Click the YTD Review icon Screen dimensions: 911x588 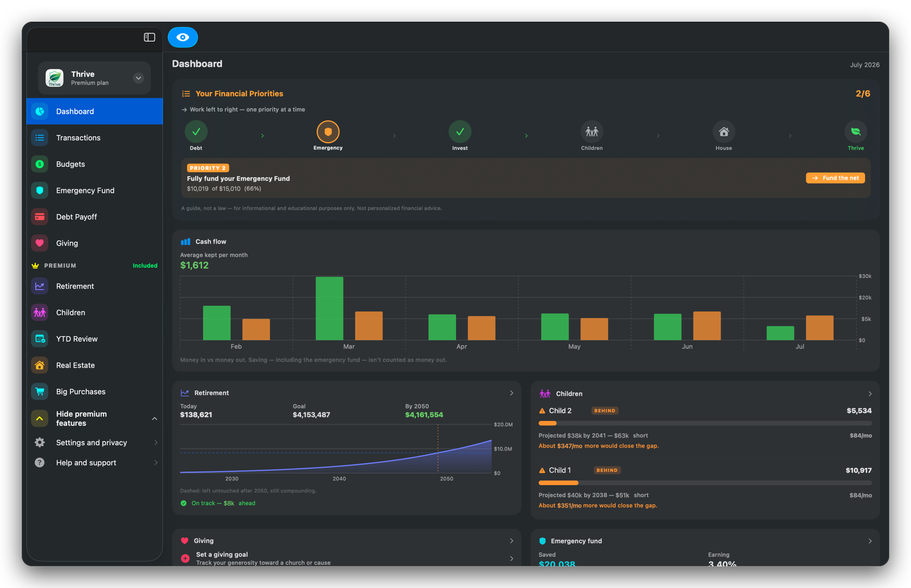click(x=40, y=339)
